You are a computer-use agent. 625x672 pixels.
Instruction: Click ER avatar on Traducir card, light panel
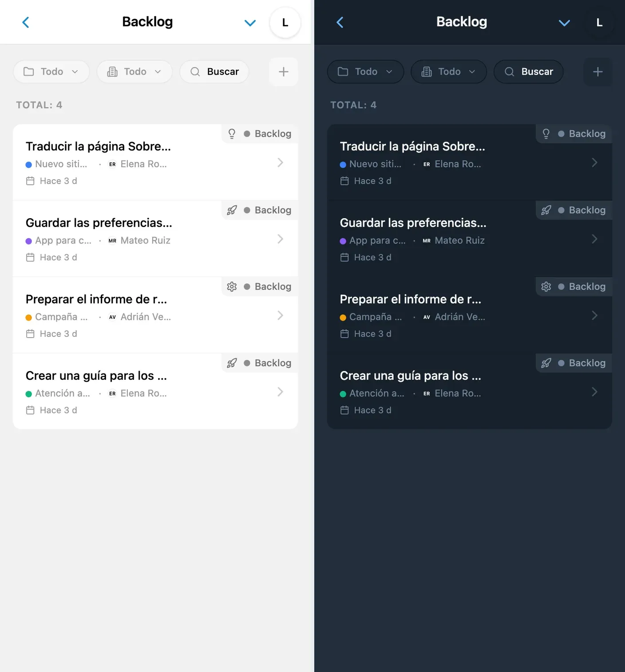pyautogui.click(x=112, y=164)
